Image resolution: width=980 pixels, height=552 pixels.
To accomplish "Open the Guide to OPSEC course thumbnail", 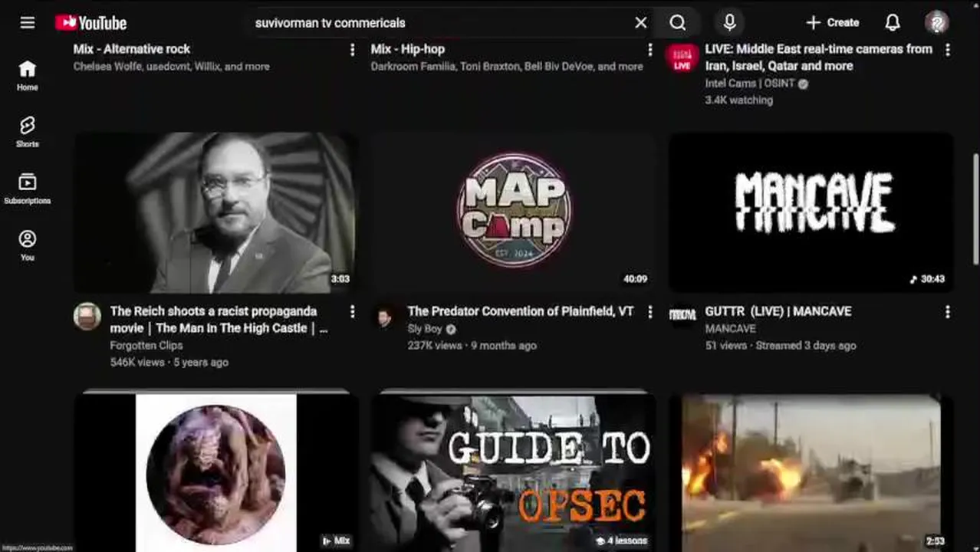I will pos(513,472).
